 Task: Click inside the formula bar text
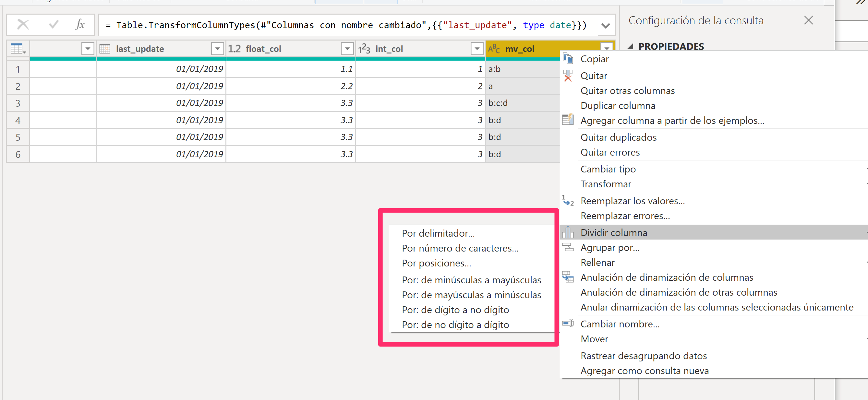point(347,25)
